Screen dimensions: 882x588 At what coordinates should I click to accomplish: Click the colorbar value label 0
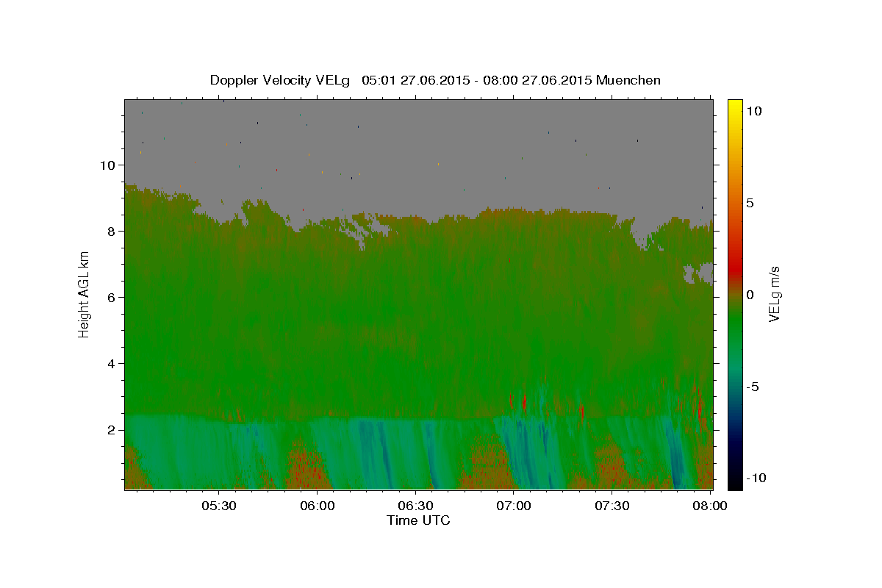click(x=750, y=294)
